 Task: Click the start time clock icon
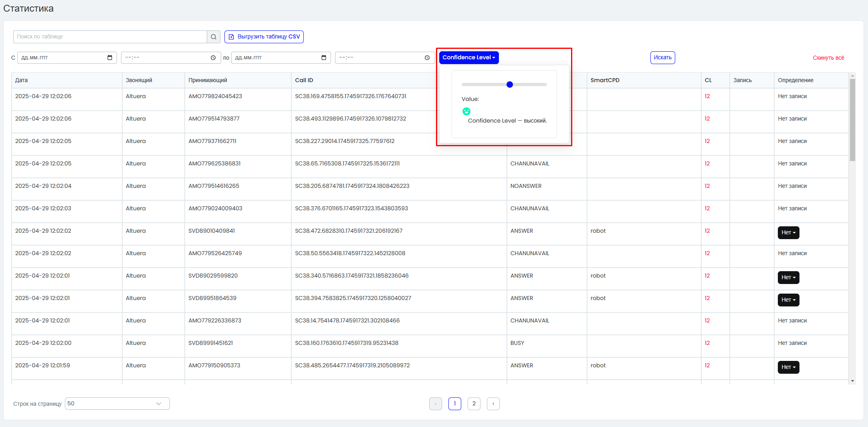[x=213, y=58]
